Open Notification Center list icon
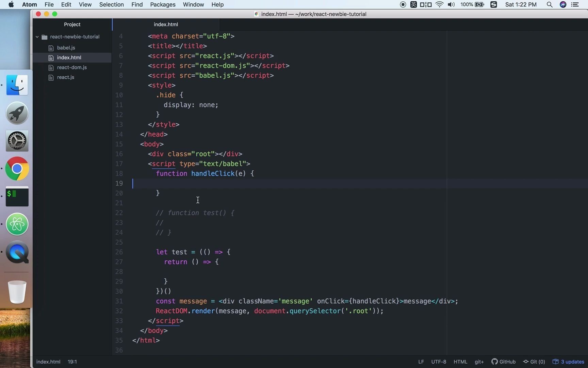The height and width of the screenshot is (368, 588). coord(575,4)
